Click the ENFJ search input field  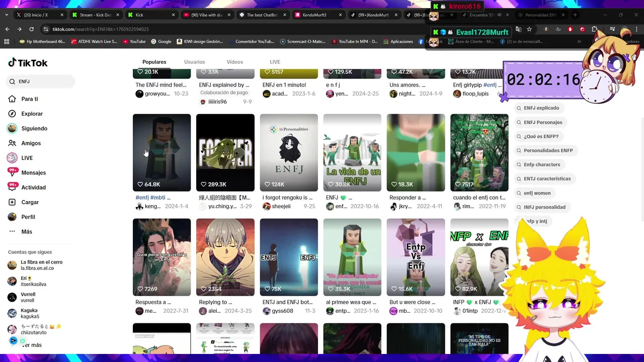[x=40, y=81]
